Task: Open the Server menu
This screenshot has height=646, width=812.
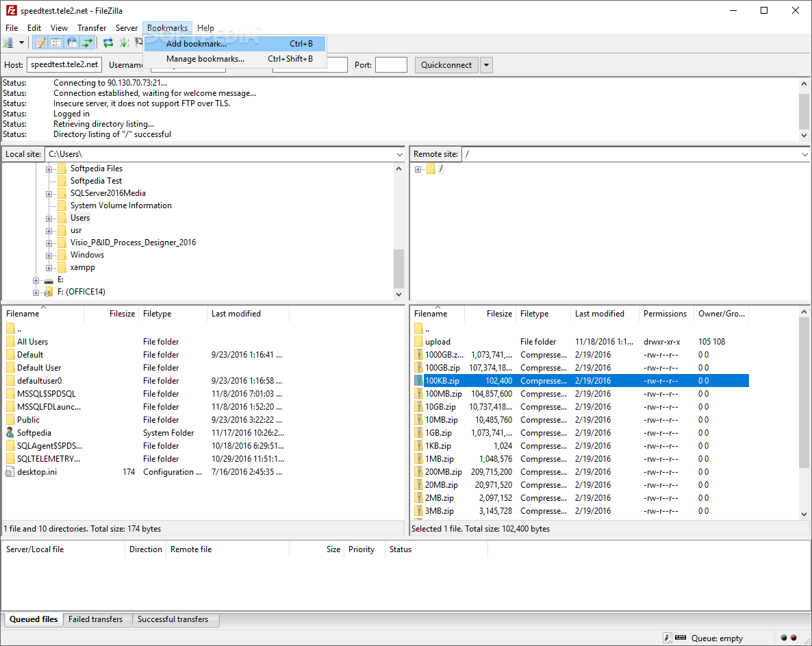Action: point(127,28)
